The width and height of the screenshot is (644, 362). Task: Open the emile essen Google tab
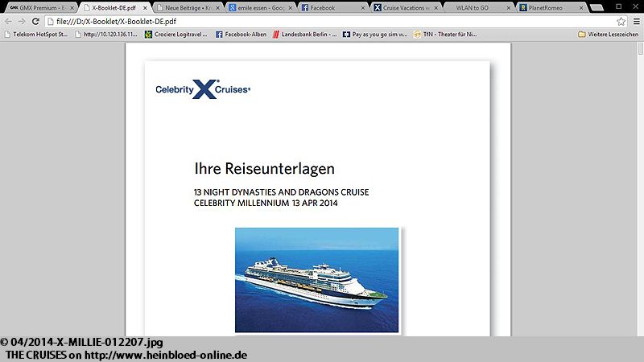pos(260,8)
